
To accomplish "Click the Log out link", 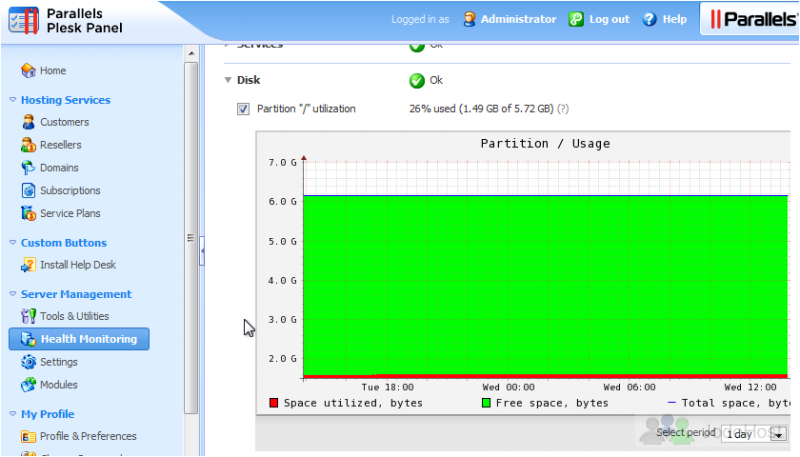I will point(609,19).
